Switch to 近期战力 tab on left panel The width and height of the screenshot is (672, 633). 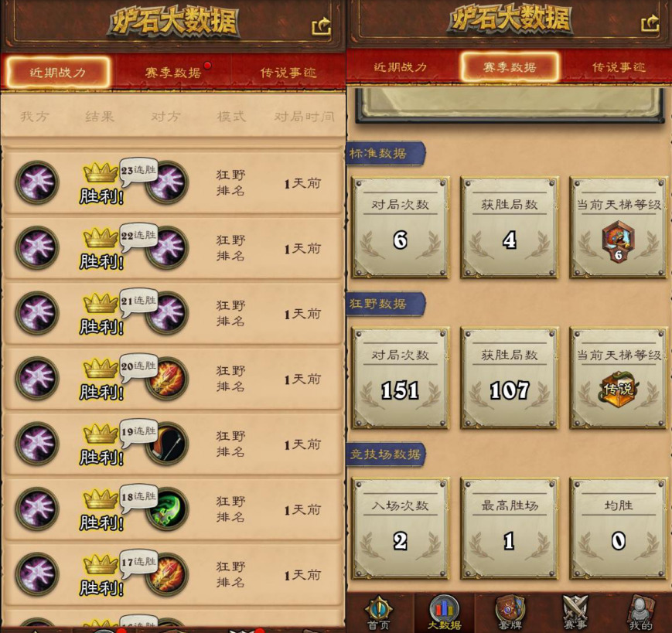coord(58,73)
